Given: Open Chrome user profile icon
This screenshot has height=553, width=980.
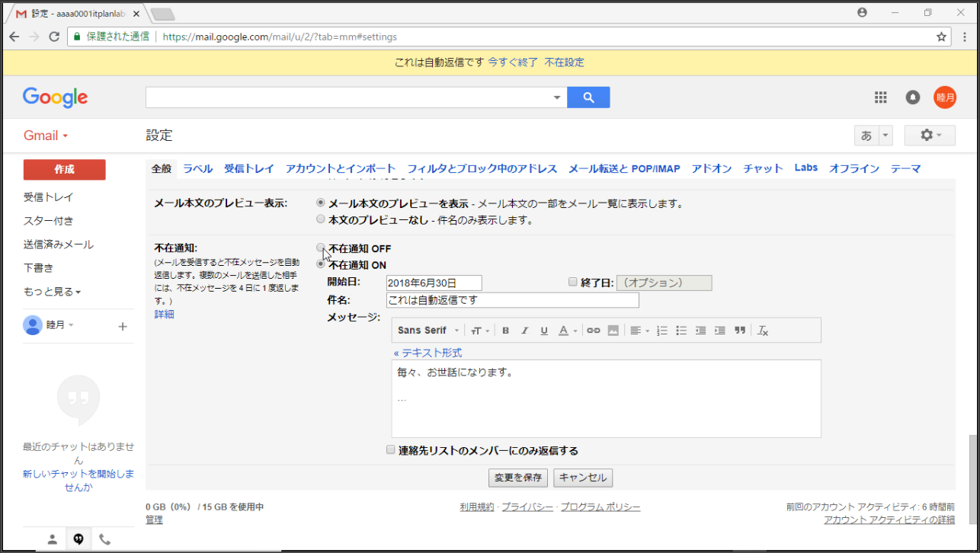Looking at the screenshot, I should click(862, 12).
